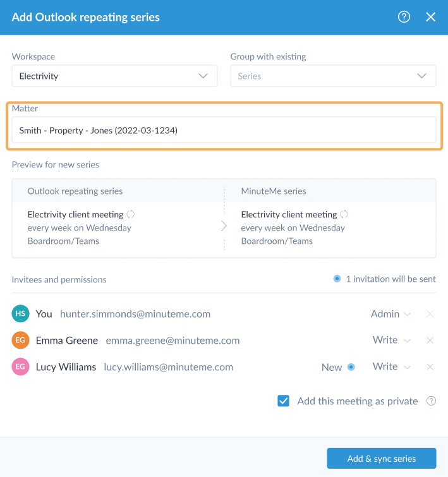Close the Add Outlook repeating series dialog
Image resolution: width=448 pixels, height=477 pixels.
point(431,17)
